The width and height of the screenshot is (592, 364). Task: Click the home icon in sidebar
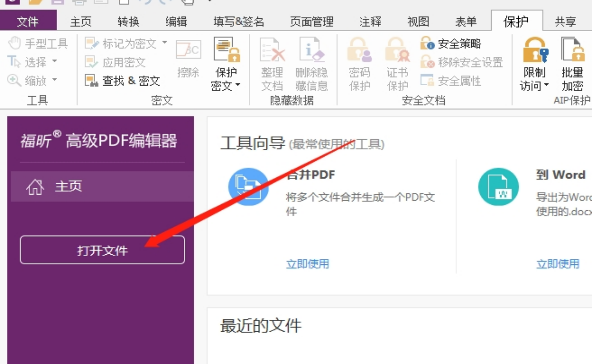(35, 187)
